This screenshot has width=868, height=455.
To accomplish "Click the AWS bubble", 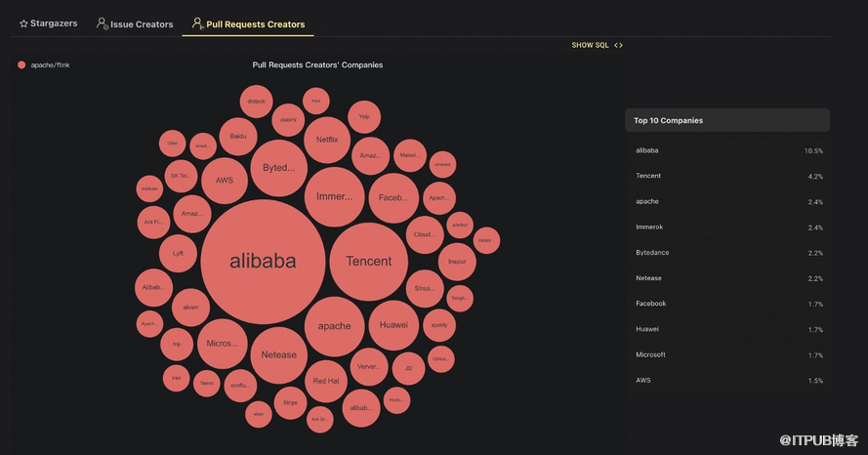I will coord(225,181).
